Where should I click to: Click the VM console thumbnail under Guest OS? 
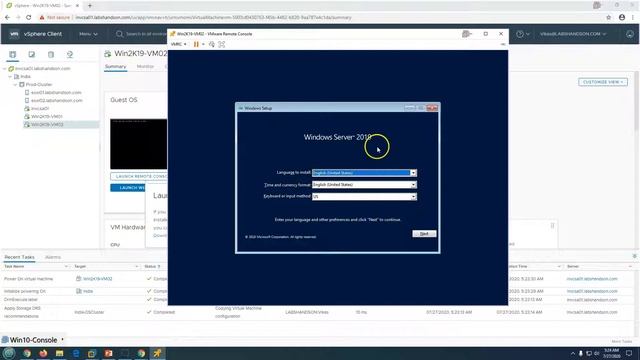(x=139, y=144)
